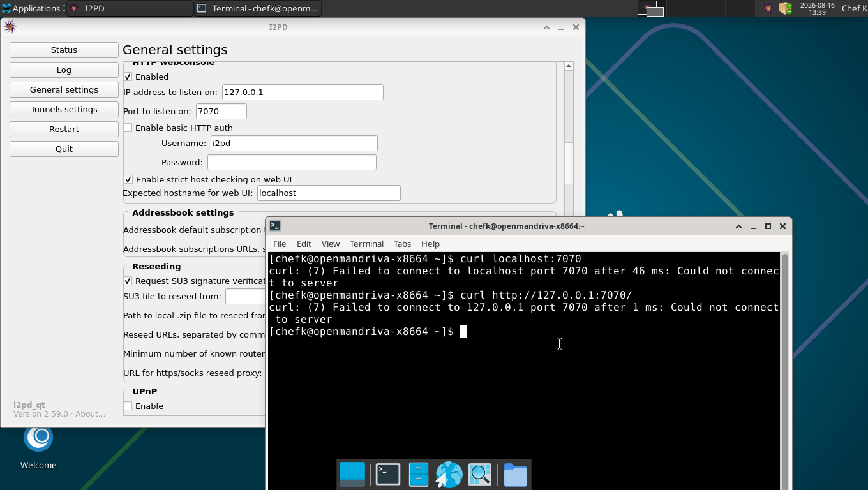Screen dimensions: 868x490
Task: Click the 'General settings' page heading
Action: (x=175, y=50)
